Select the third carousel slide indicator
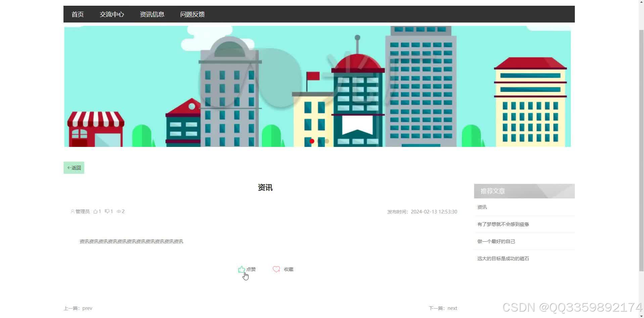 click(327, 141)
